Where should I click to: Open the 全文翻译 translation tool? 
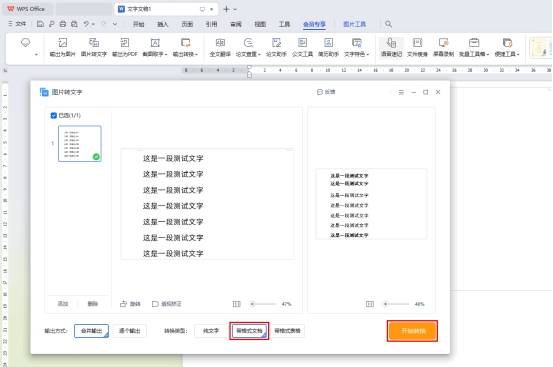click(x=220, y=47)
